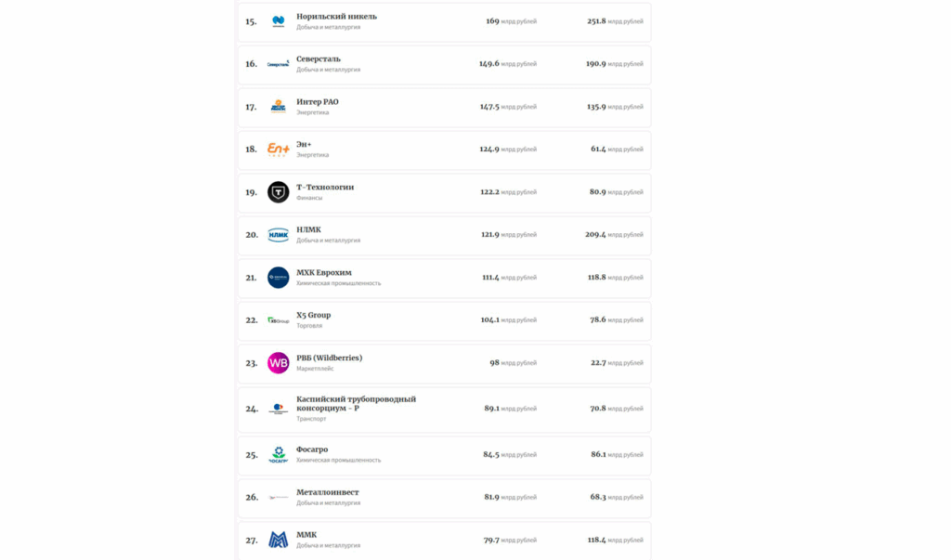951x560 pixels.
Task: Open the Северсталь company name link
Action: (319, 59)
